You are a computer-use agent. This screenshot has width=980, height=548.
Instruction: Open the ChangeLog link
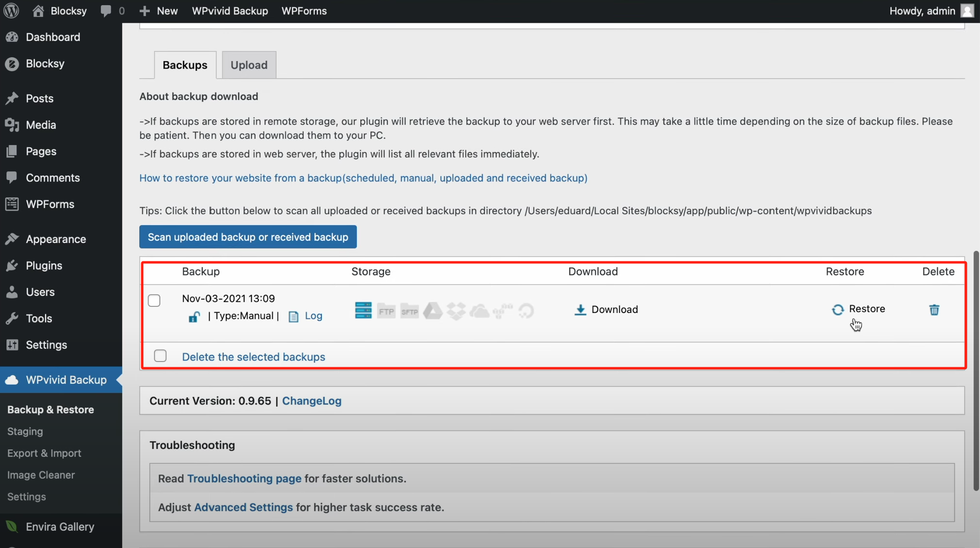312,401
